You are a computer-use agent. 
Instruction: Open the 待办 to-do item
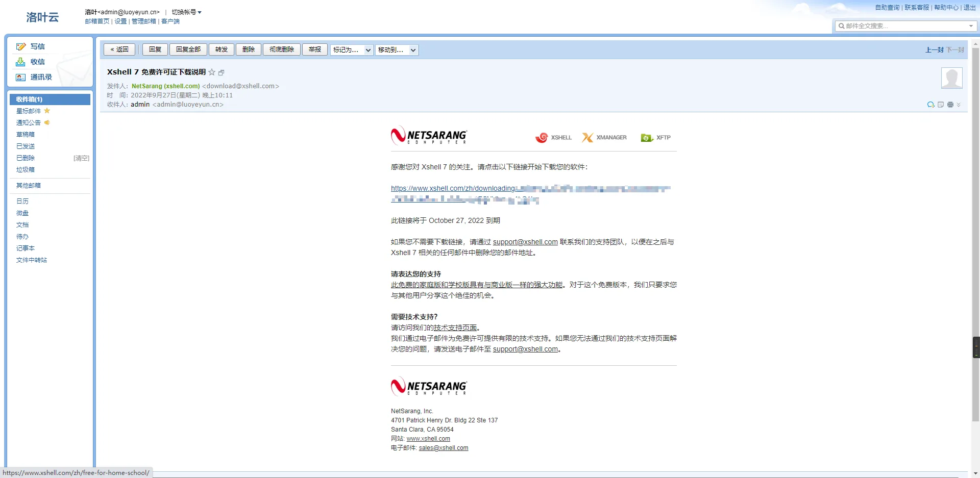[22, 237]
